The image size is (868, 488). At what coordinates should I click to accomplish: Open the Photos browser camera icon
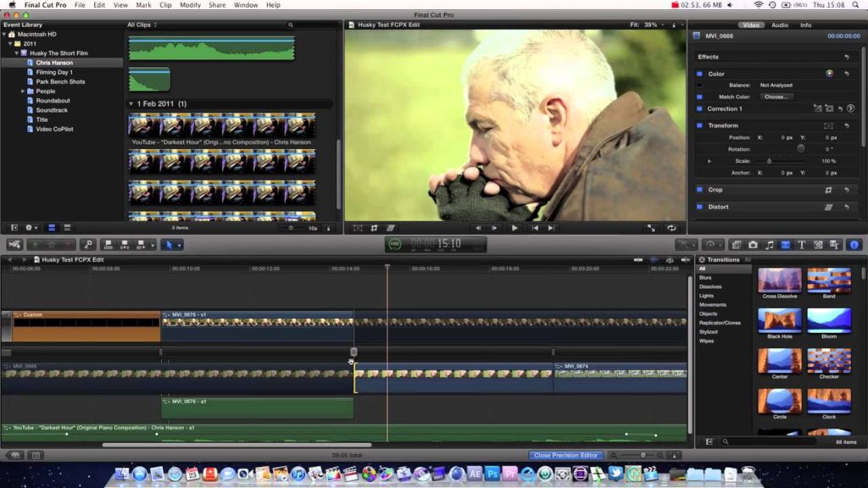753,245
